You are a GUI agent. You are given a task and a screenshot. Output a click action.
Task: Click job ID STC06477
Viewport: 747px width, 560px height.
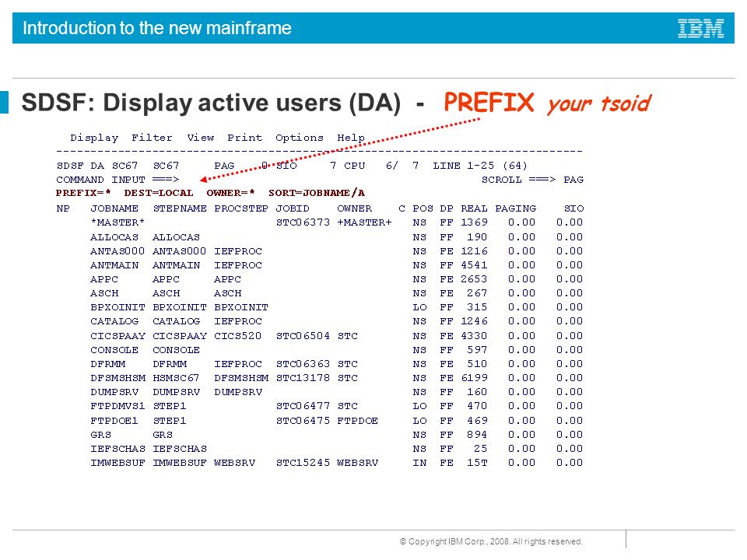point(303,406)
